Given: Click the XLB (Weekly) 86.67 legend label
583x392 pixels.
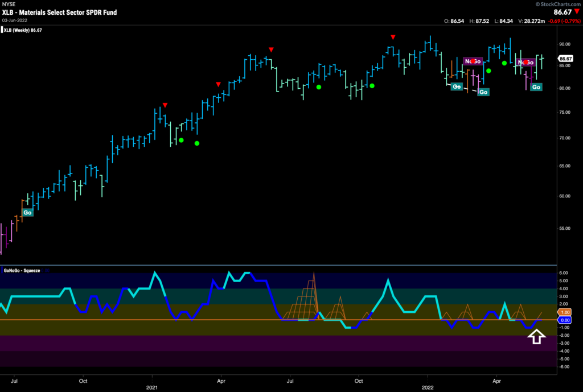Looking at the screenshot, I should 23,30.
